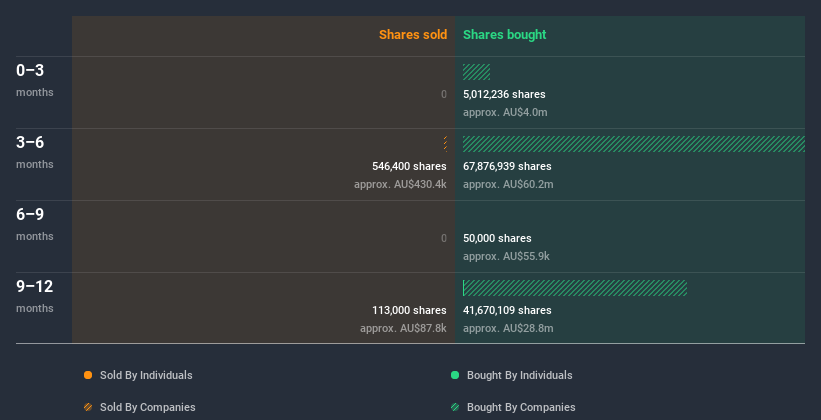Click the 113,000 shares sold value

(x=409, y=310)
